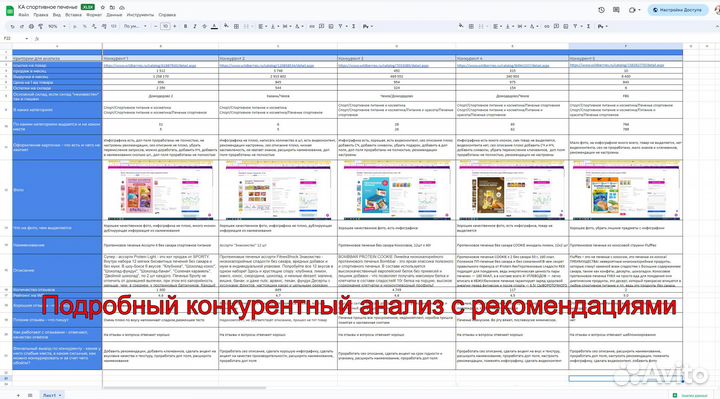
Task: Select the Конкурент 2 photo thumbnail
Action: point(278,190)
